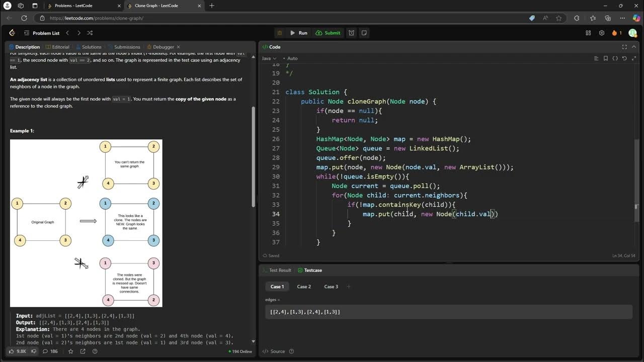
Task: Click the Ln 34, Col 54 status text
Action: click(x=623, y=255)
